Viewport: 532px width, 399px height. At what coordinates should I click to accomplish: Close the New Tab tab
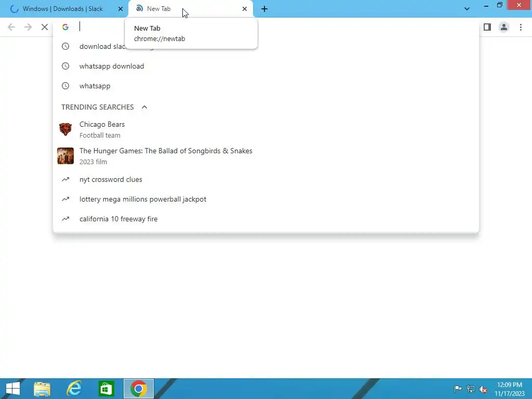(245, 9)
